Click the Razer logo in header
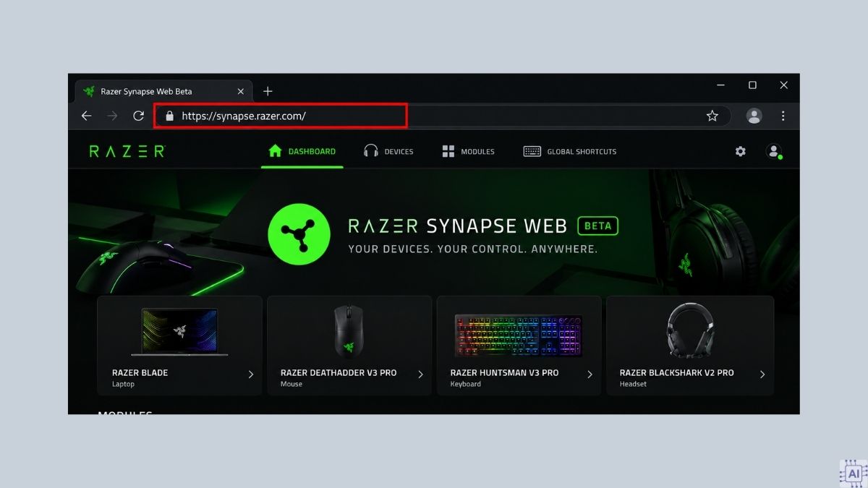 (x=127, y=151)
